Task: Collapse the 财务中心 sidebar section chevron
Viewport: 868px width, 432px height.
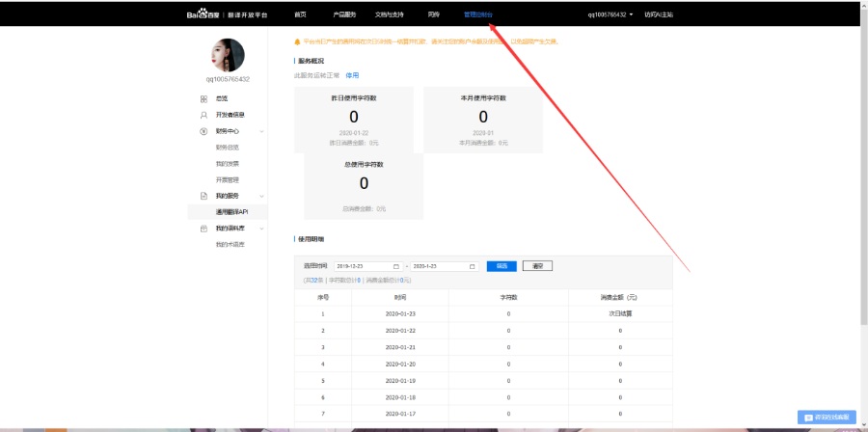Action: [261, 130]
